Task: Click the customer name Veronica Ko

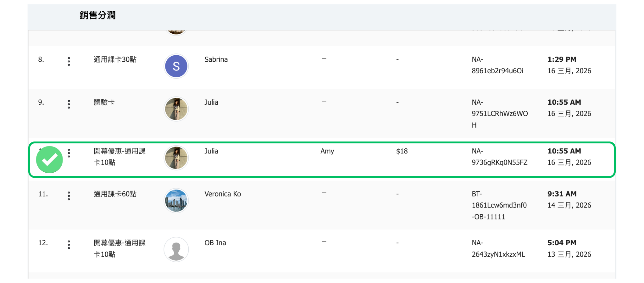Action: (223, 194)
